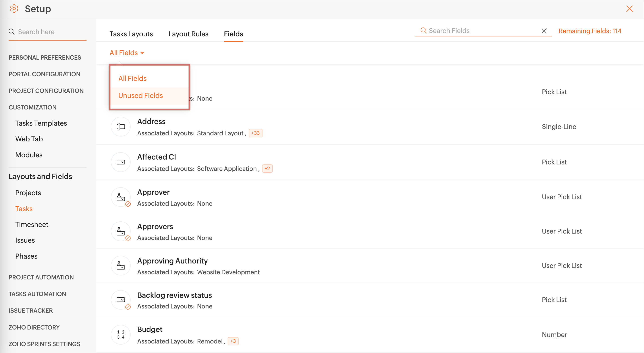644x353 pixels.
Task: Click the Single-Line type for Address
Action: 559,127
